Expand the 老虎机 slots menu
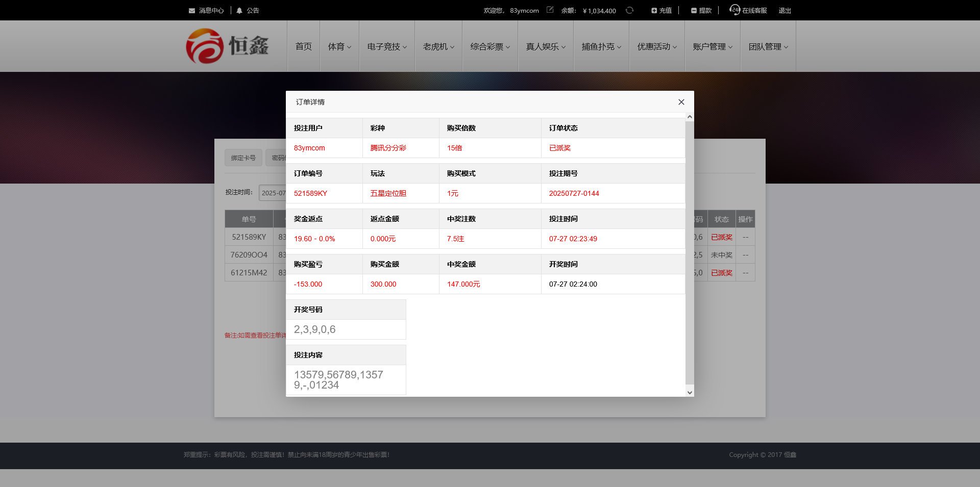This screenshot has height=487, width=980. tap(438, 46)
